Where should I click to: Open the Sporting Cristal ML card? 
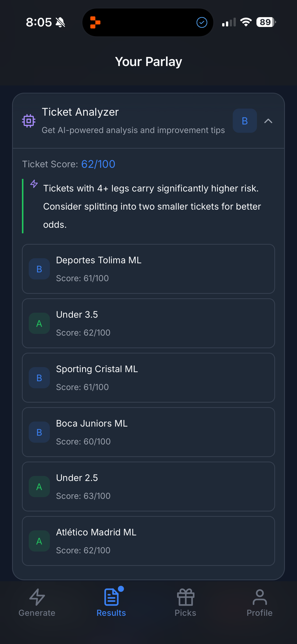point(148,377)
